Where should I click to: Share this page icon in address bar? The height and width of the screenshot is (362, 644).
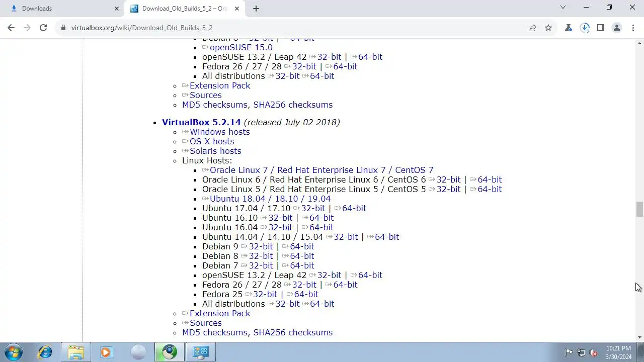[532, 28]
